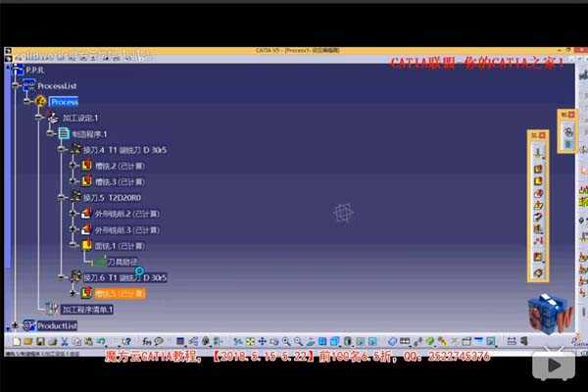588x392 pixels.
Task: Select 加工程序清单.1 in the tree
Action: tap(87, 310)
